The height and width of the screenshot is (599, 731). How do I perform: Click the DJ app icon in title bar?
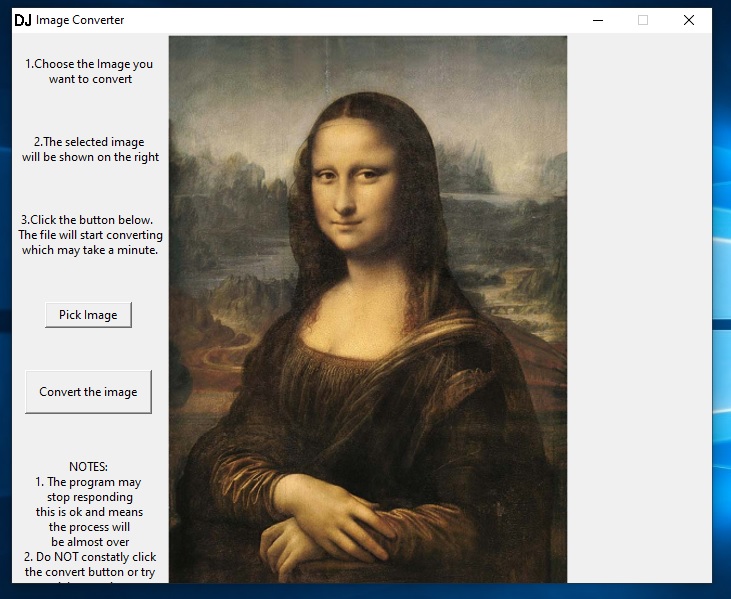23,20
